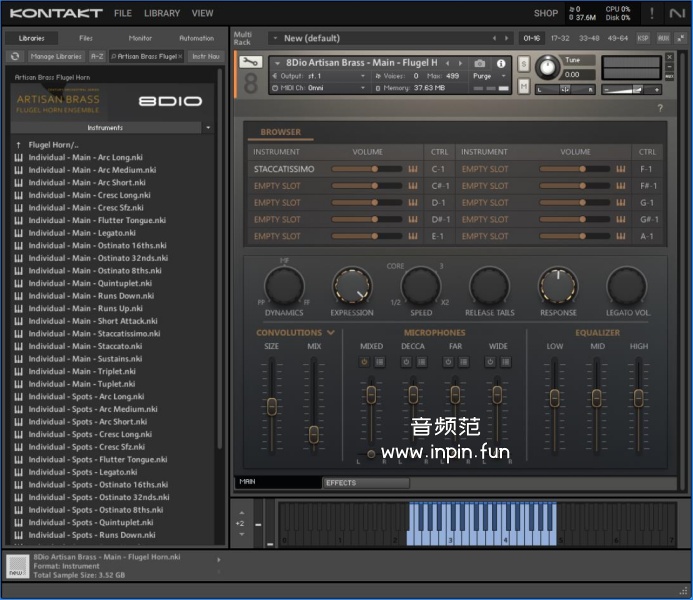
Task: Open DECCA microphone settings icon
Action: pos(422,362)
